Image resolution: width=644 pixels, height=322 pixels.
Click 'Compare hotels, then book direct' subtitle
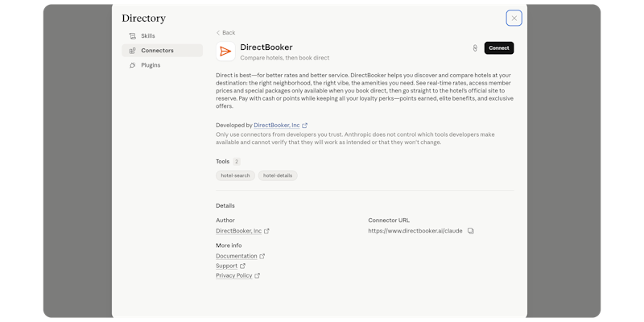click(285, 58)
